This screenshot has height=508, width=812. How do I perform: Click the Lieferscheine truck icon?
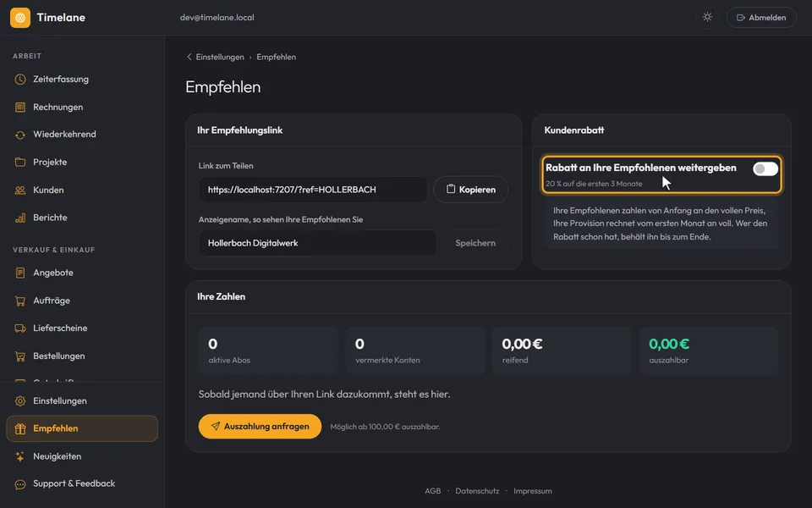coord(20,329)
